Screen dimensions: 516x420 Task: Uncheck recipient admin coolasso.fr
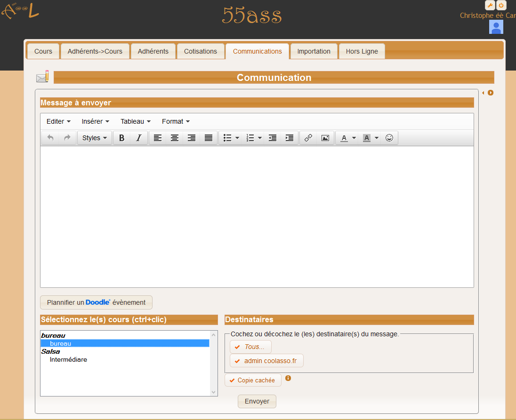(266, 361)
